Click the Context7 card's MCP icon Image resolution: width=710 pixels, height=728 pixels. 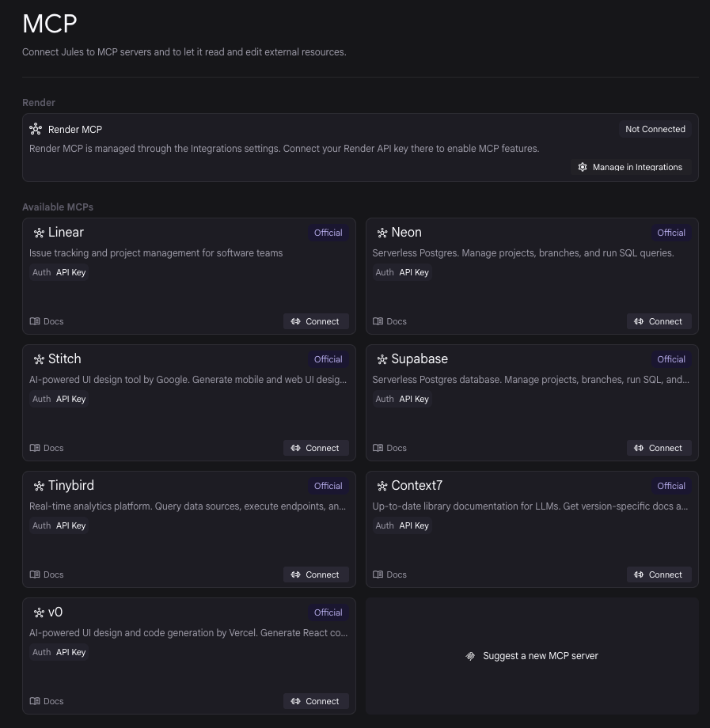pos(382,486)
